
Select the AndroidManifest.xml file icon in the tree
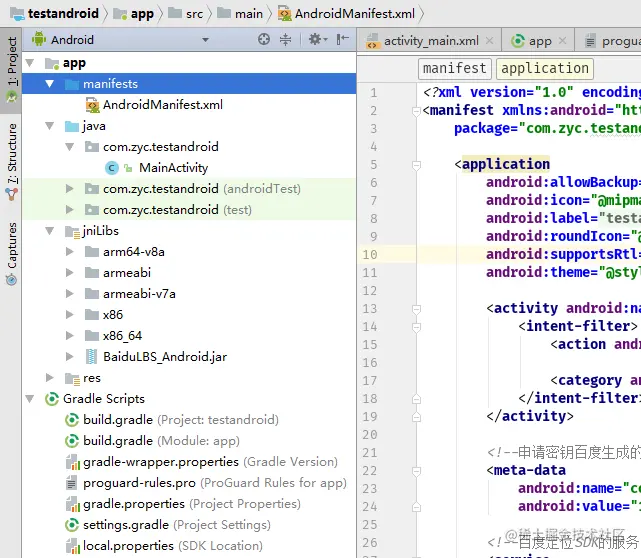pyautogui.click(x=92, y=105)
